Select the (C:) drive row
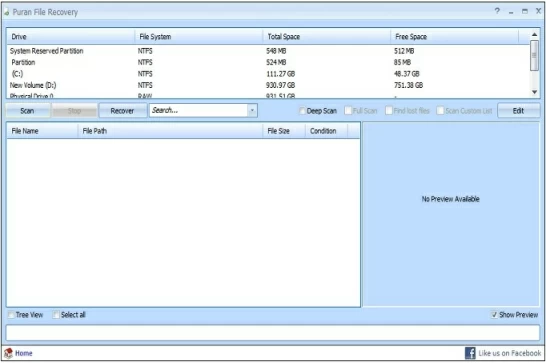The height and width of the screenshot is (363, 546). pyautogui.click(x=268, y=74)
